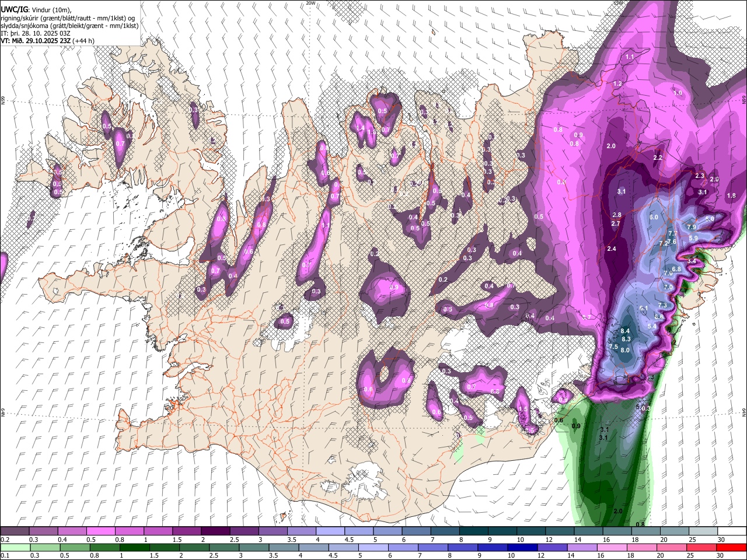Click the 7.3 map value

[662, 305]
